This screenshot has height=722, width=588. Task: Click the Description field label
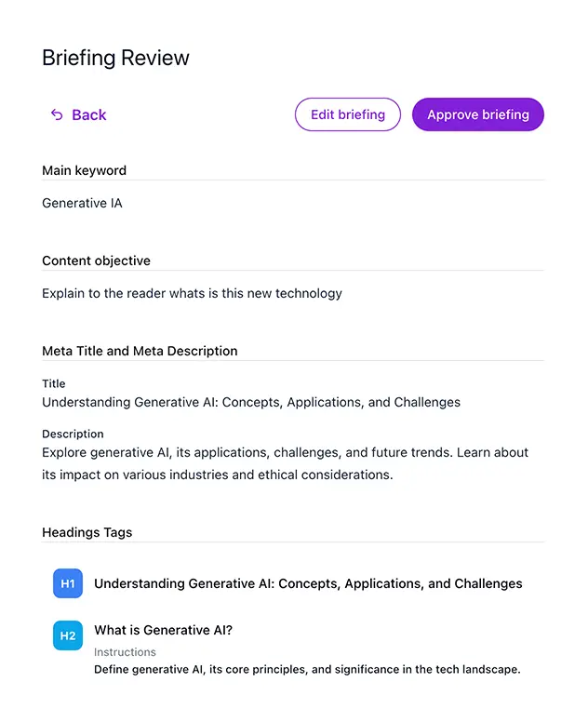[x=73, y=434]
